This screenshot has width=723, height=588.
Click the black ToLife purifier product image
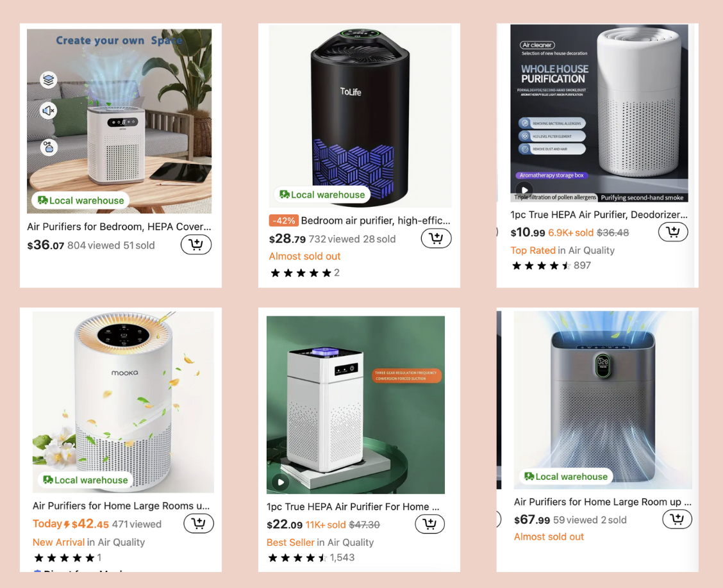(x=360, y=116)
